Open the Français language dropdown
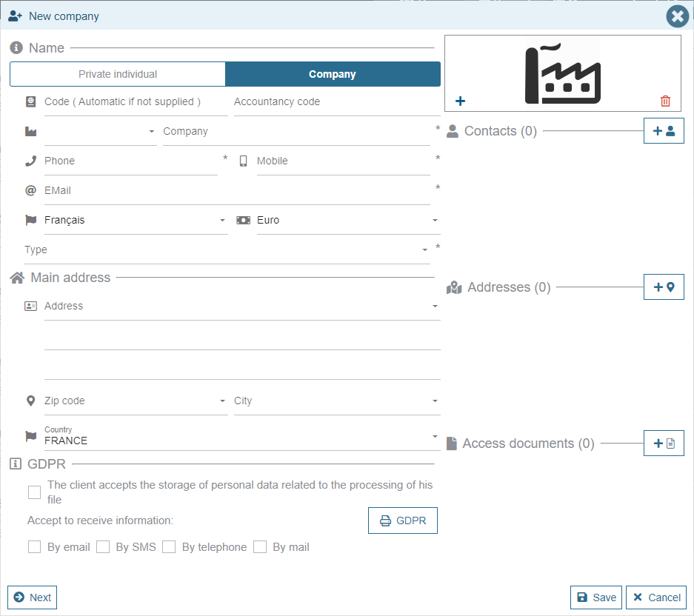The height and width of the screenshot is (616, 694). click(135, 221)
